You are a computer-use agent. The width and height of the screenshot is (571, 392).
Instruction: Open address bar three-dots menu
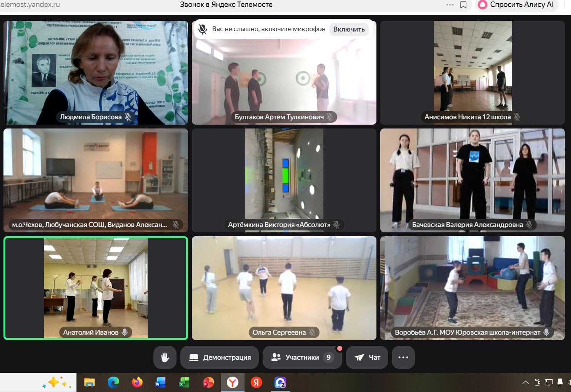tap(450, 5)
